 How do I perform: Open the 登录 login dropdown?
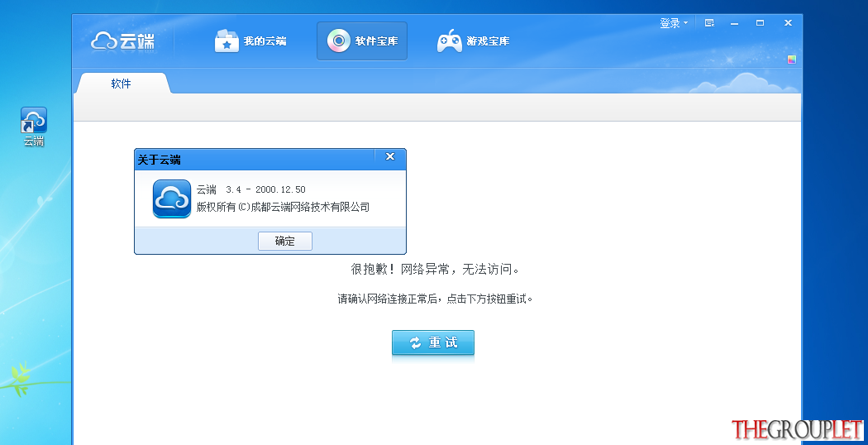pyautogui.click(x=673, y=23)
